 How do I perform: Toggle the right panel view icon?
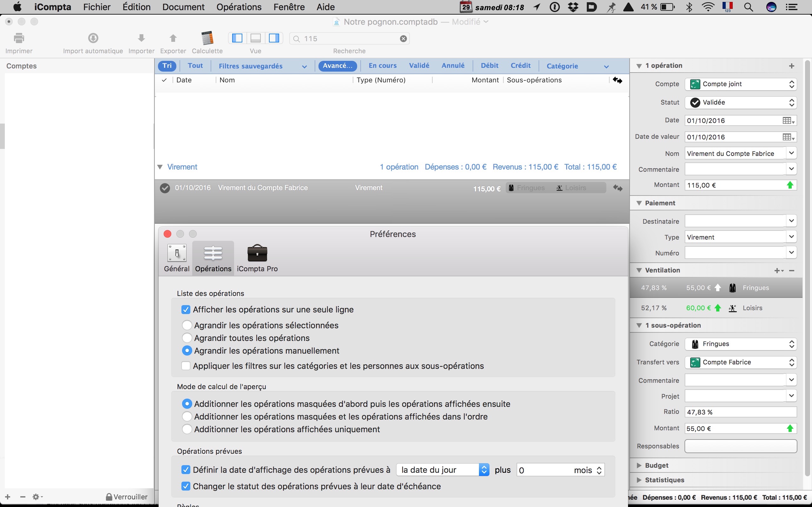click(x=274, y=38)
